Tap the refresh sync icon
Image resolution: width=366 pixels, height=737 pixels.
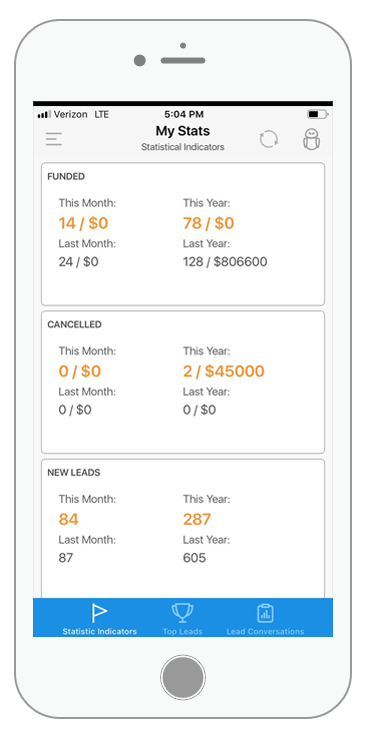(x=269, y=139)
